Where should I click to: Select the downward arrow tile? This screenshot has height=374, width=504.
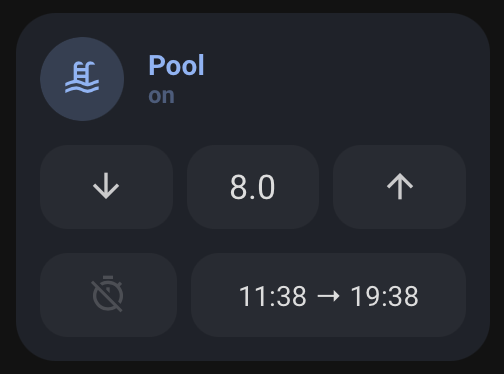click(106, 187)
